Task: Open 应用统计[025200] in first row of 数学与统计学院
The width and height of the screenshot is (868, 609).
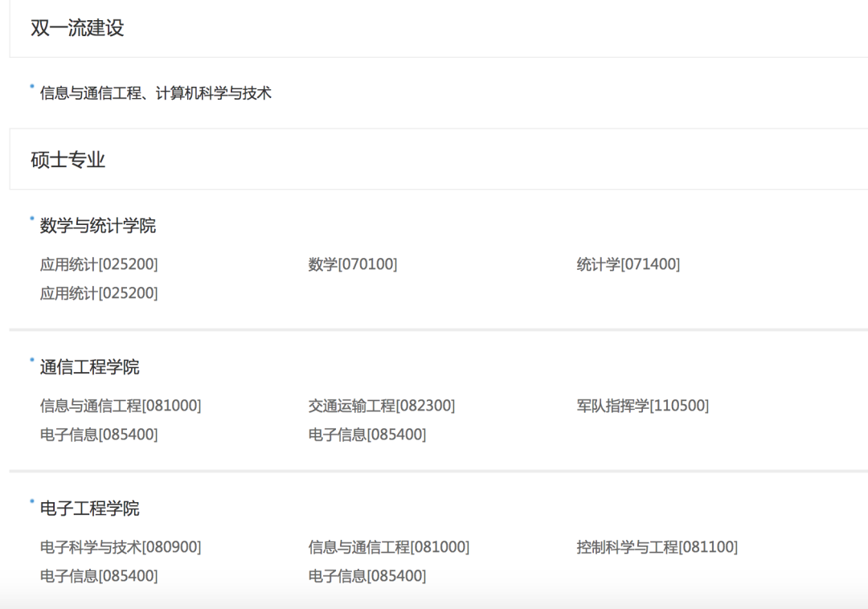Action: click(x=99, y=264)
